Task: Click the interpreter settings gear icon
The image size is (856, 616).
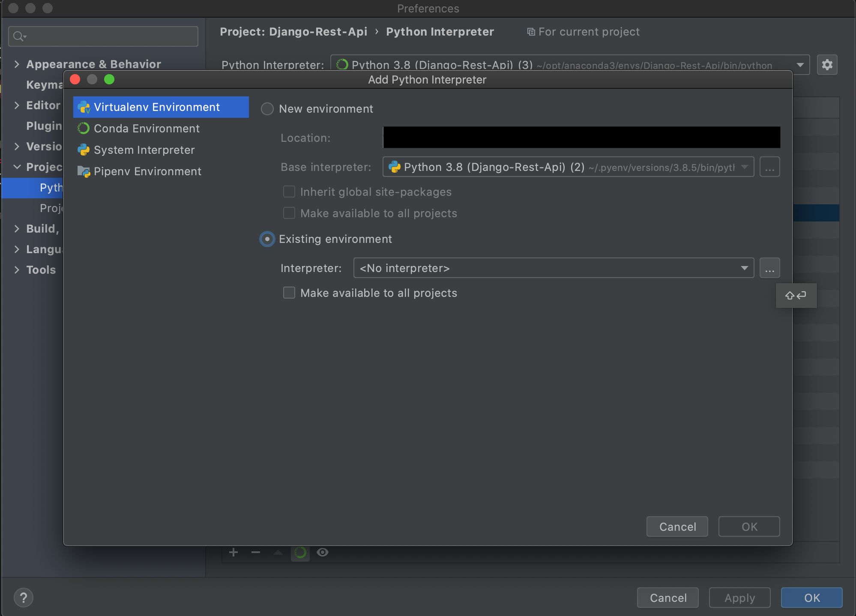Action: [x=828, y=65]
